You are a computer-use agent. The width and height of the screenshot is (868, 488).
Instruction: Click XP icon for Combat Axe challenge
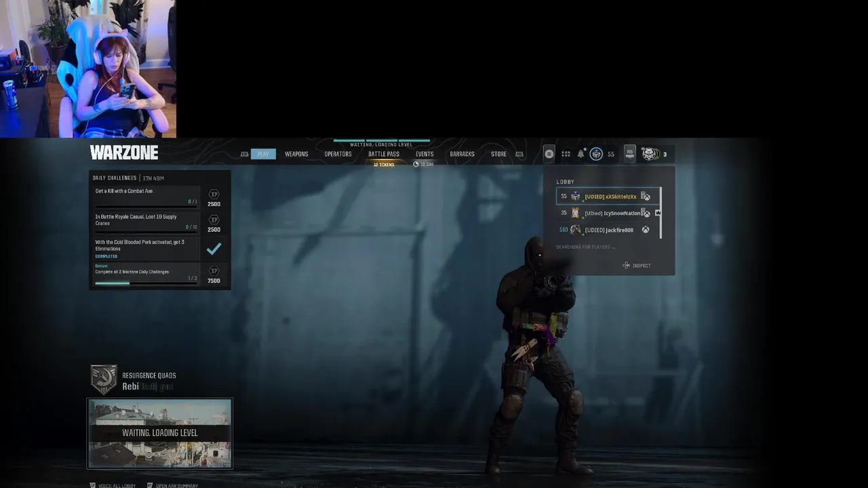click(x=214, y=195)
